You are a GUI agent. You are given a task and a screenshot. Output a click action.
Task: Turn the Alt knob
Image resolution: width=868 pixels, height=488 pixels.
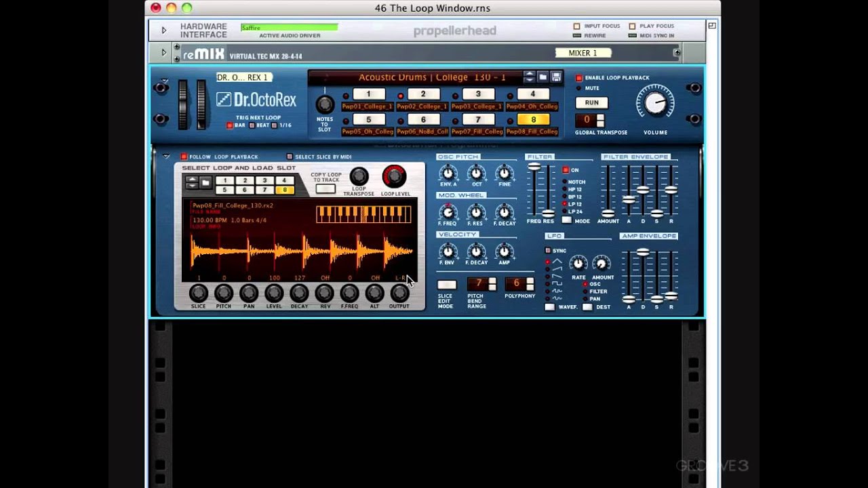[374, 293]
